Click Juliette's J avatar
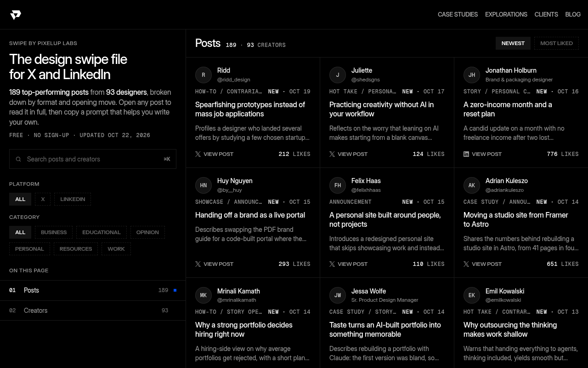Screen dimensions: 588x368 [338, 75]
